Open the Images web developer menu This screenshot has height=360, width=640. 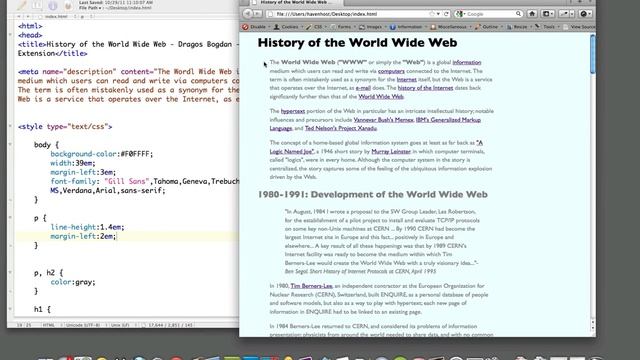373,27
